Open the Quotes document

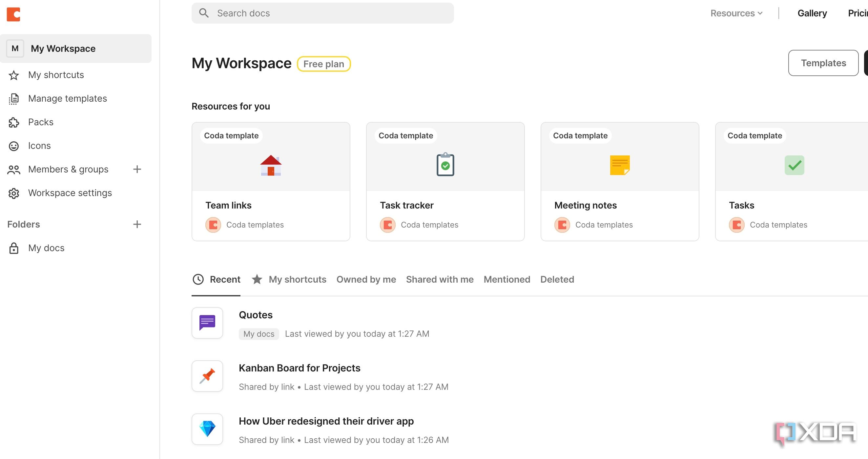pyautogui.click(x=256, y=315)
